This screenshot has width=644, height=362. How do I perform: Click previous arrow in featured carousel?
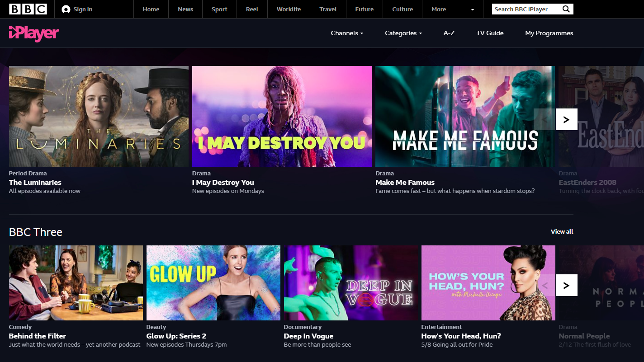[545, 119]
